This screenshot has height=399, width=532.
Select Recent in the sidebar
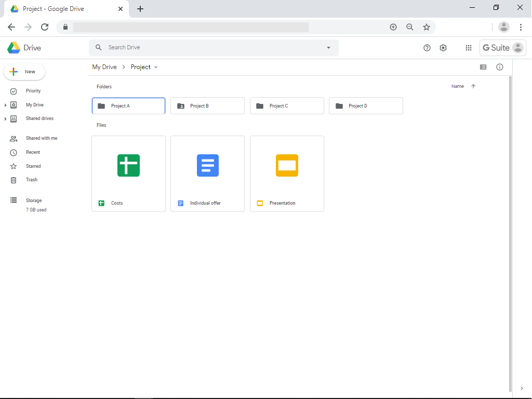tap(33, 152)
